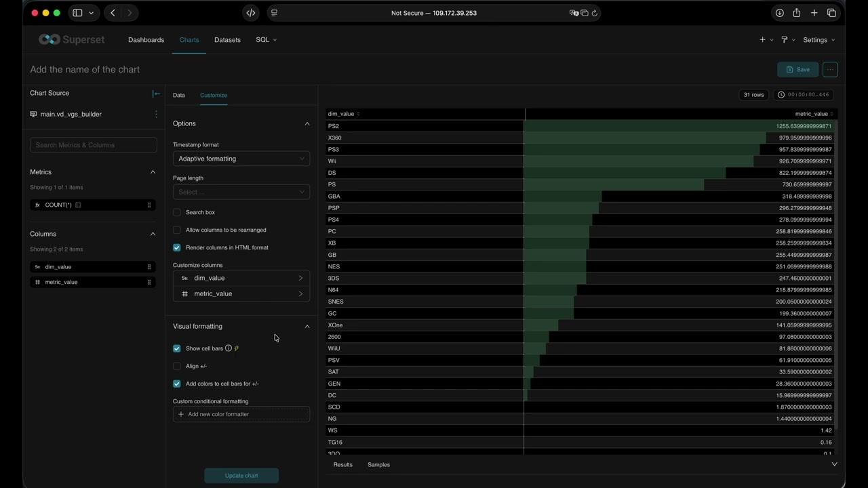Viewport: 868px width, 488px height.
Task: Click Safari share icon
Action: [x=797, y=13]
